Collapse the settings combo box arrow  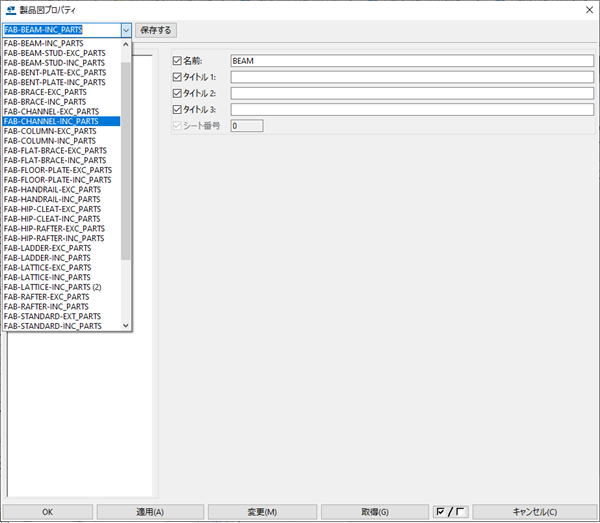point(126,30)
